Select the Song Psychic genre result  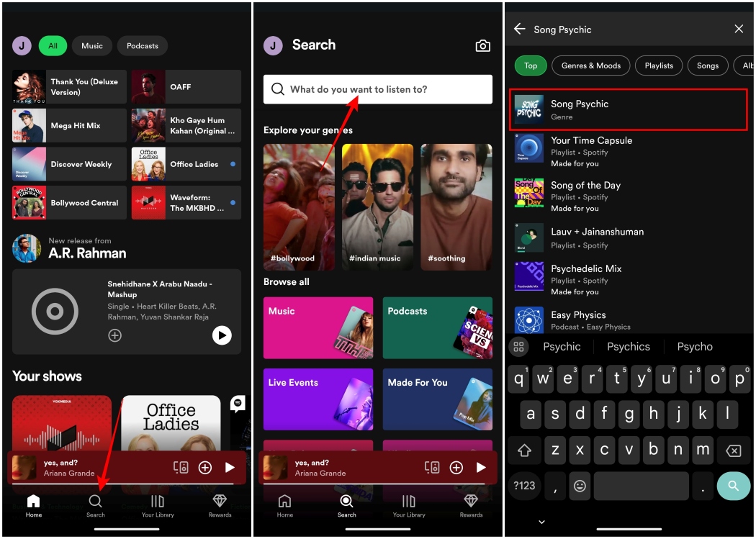[x=628, y=109]
